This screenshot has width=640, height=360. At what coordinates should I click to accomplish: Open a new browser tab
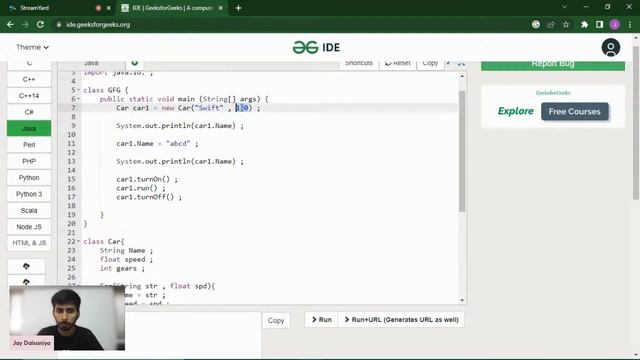point(238,8)
